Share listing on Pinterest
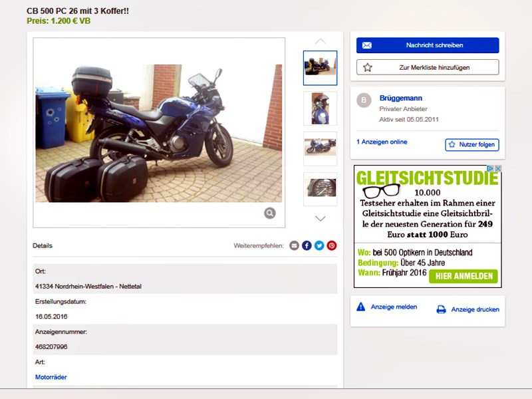Image resolution: width=532 pixels, height=399 pixels. coord(332,245)
